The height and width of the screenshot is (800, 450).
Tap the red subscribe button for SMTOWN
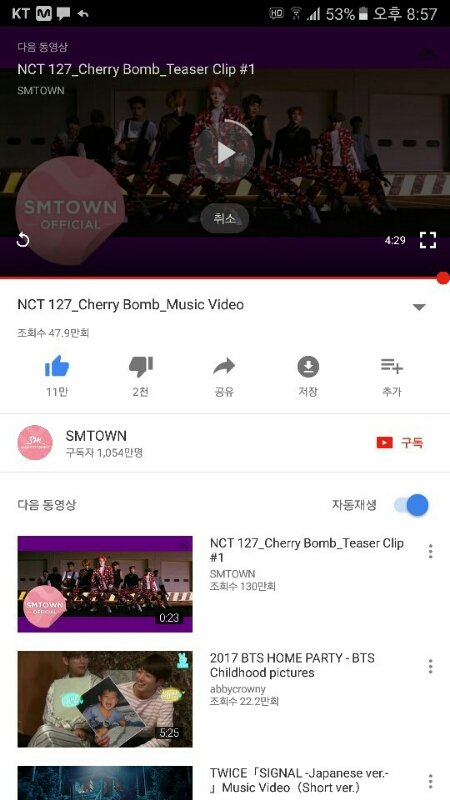tap(399, 442)
